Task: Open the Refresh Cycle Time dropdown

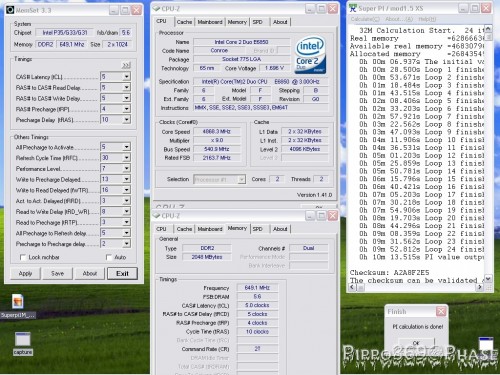Action: (126, 158)
